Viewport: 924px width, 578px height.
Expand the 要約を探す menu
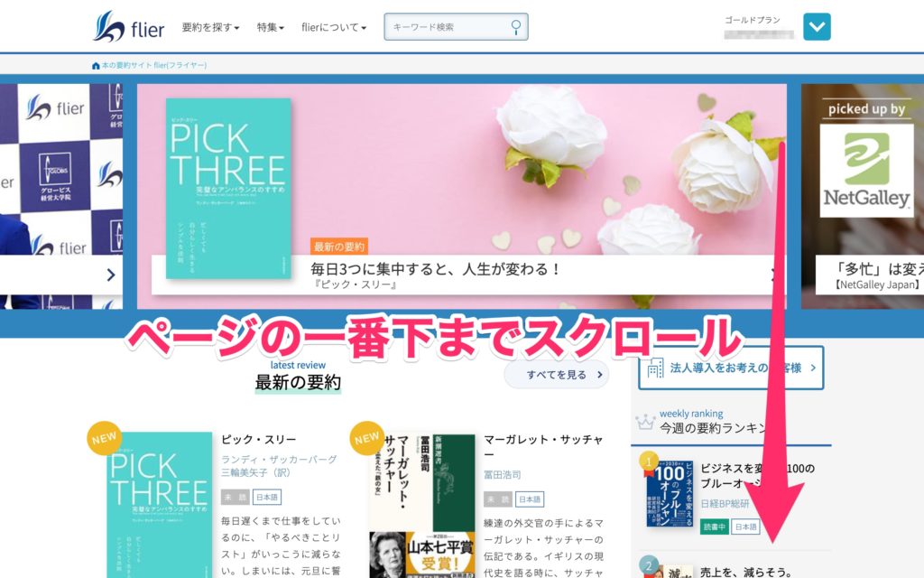coord(210,27)
